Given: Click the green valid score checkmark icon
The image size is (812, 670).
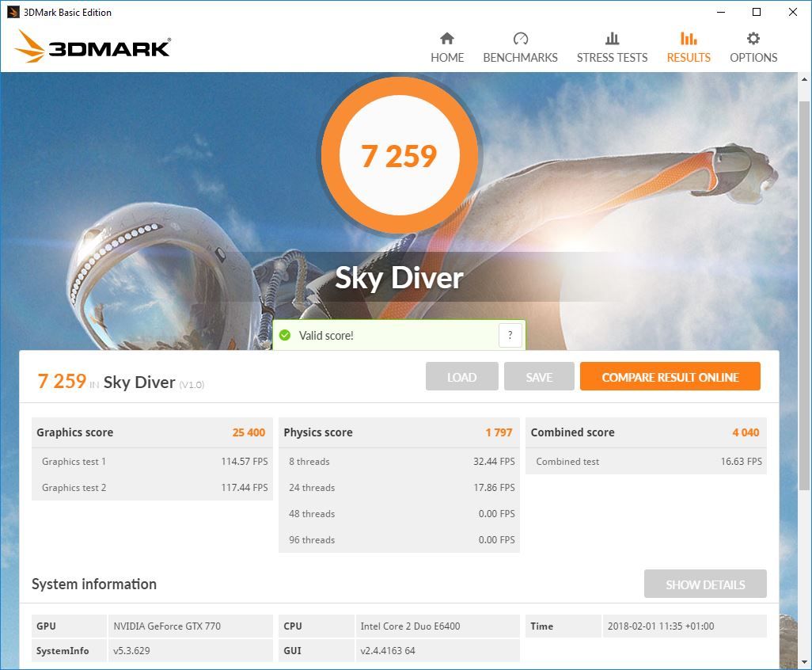Looking at the screenshot, I should [x=285, y=335].
